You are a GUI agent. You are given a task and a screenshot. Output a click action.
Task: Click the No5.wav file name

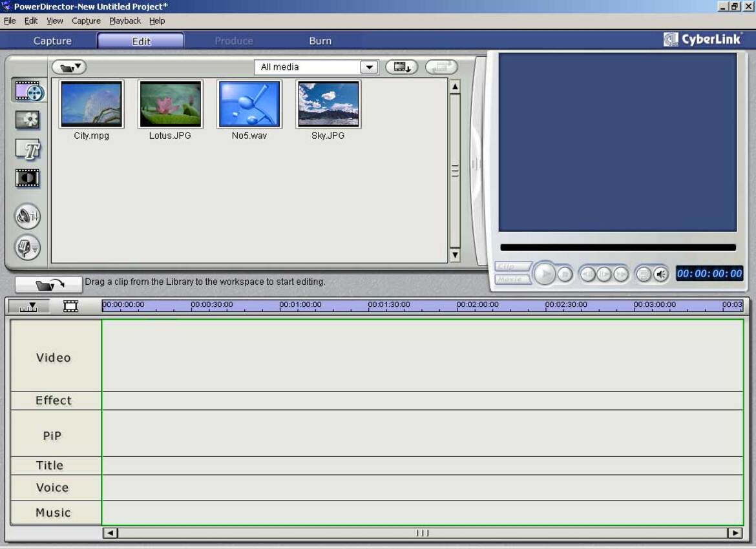pyautogui.click(x=249, y=136)
